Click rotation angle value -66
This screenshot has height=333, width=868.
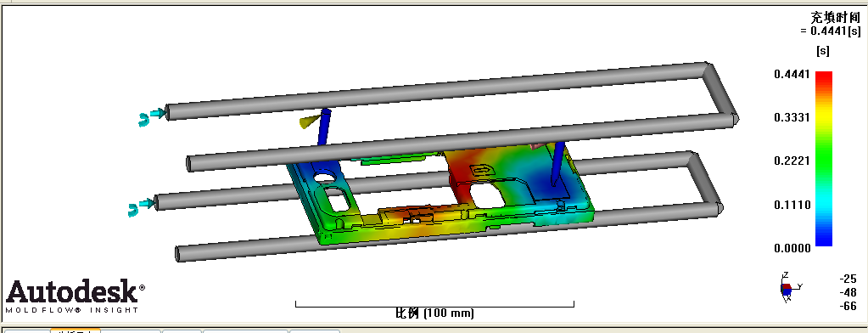(848, 307)
